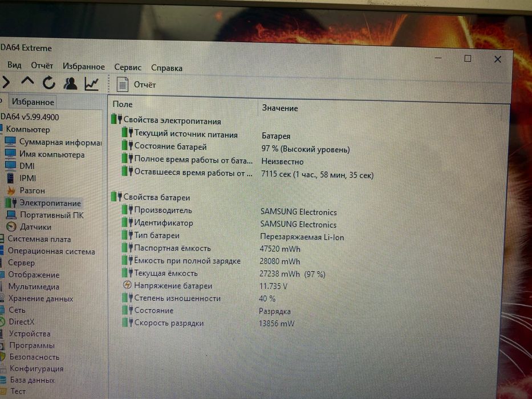Select Тест tree item
This screenshot has height=399, width=532.
click(x=18, y=391)
